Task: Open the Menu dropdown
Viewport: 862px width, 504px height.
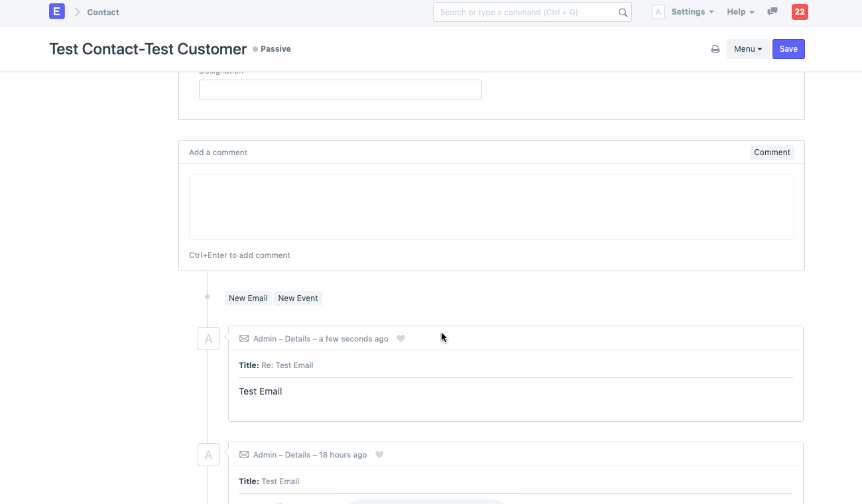Action: click(x=748, y=49)
